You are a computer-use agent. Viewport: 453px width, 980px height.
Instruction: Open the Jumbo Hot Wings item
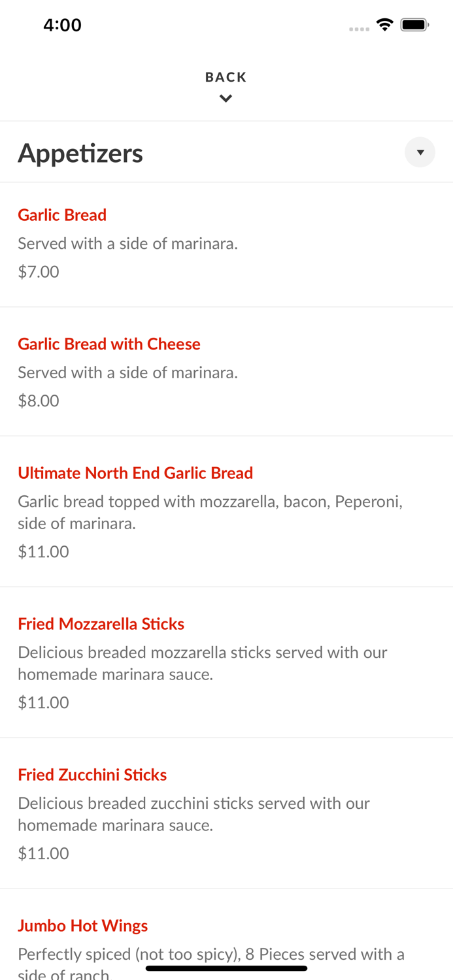[83, 926]
